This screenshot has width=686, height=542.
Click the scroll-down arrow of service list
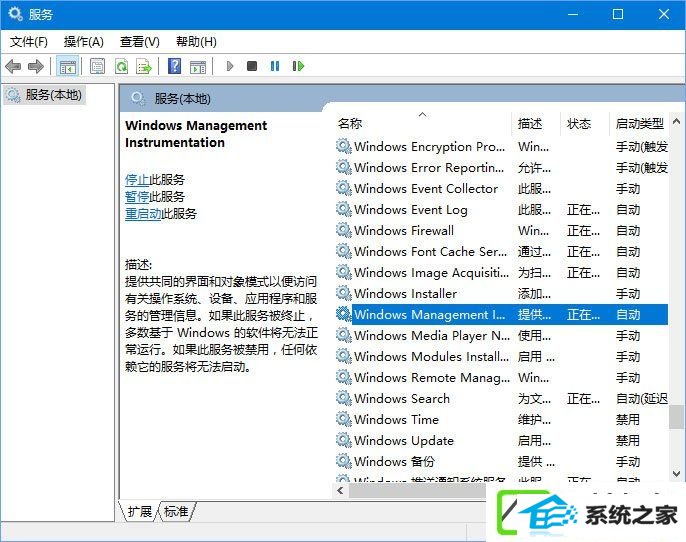(x=676, y=473)
